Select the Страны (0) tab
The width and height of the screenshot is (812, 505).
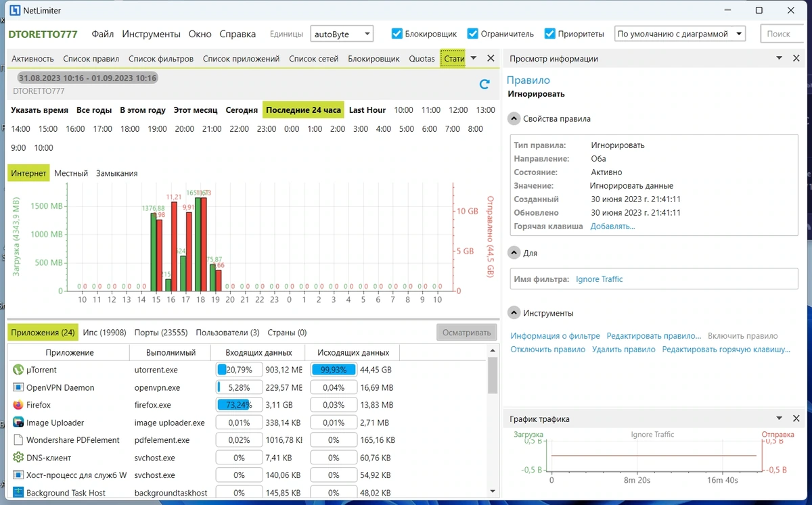pos(287,333)
